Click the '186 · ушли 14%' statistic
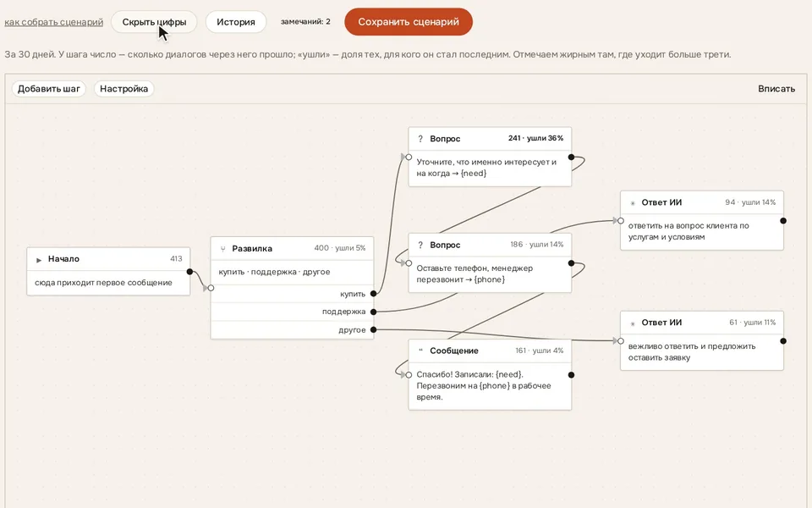 [536, 244]
